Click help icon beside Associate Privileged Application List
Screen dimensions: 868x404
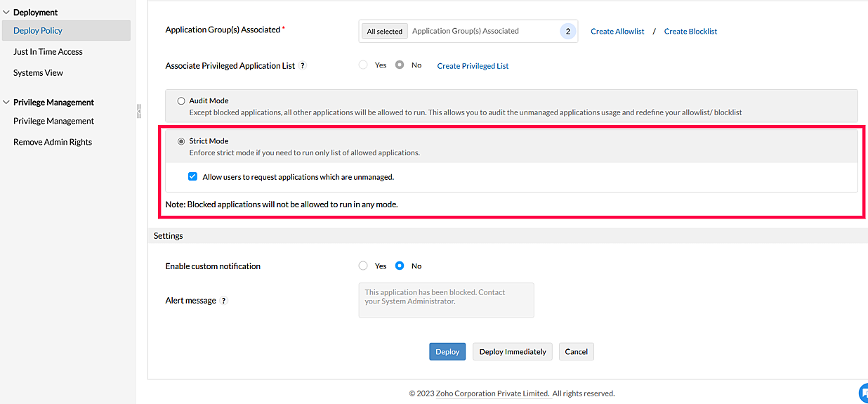[303, 65]
